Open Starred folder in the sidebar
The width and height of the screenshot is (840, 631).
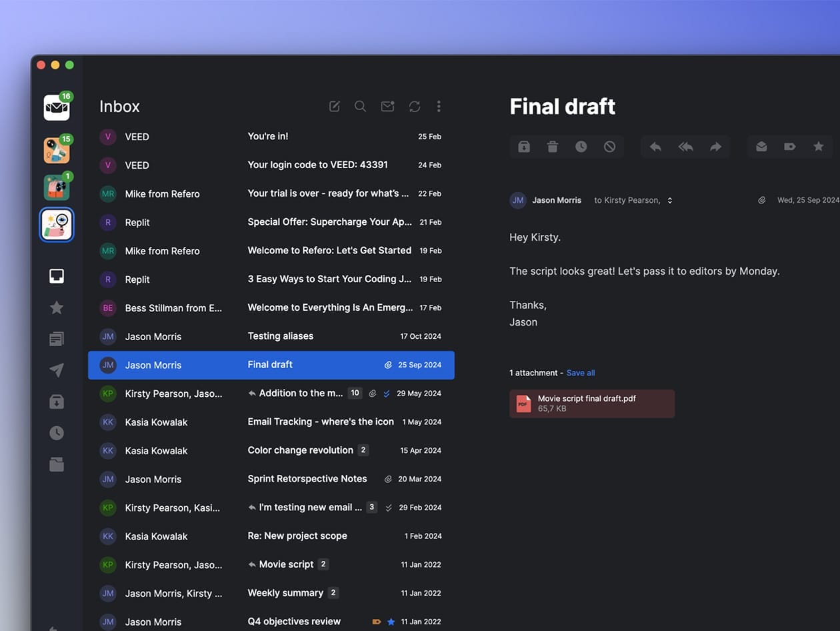coord(57,307)
